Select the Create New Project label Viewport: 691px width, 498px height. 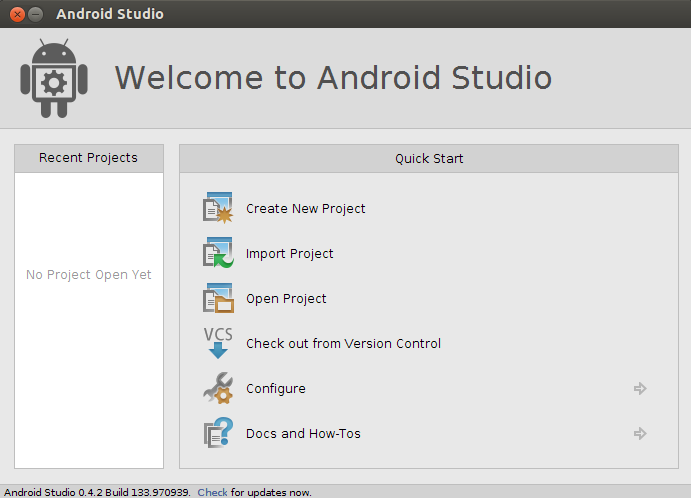pyautogui.click(x=305, y=208)
